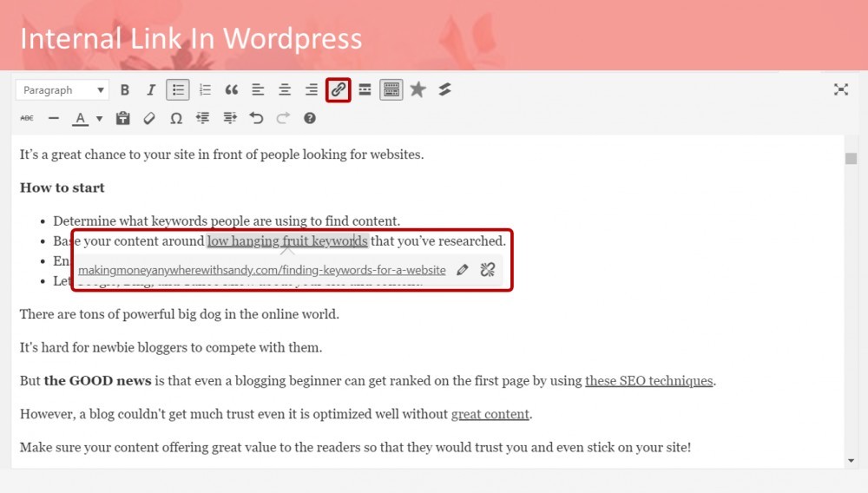Click the 'great content' link
This screenshot has width=868, height=493.
pos(490,414)
